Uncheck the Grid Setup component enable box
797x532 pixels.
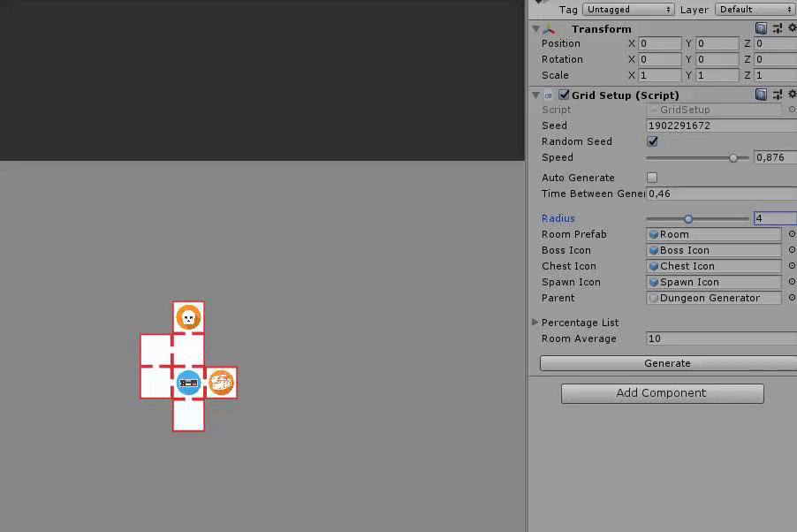coord(563,95)
